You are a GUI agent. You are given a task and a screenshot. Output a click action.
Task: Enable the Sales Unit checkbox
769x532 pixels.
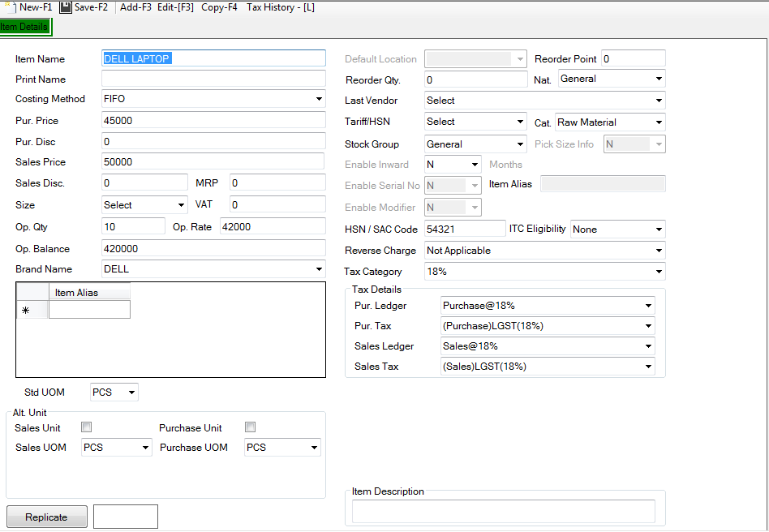[87, 427]
